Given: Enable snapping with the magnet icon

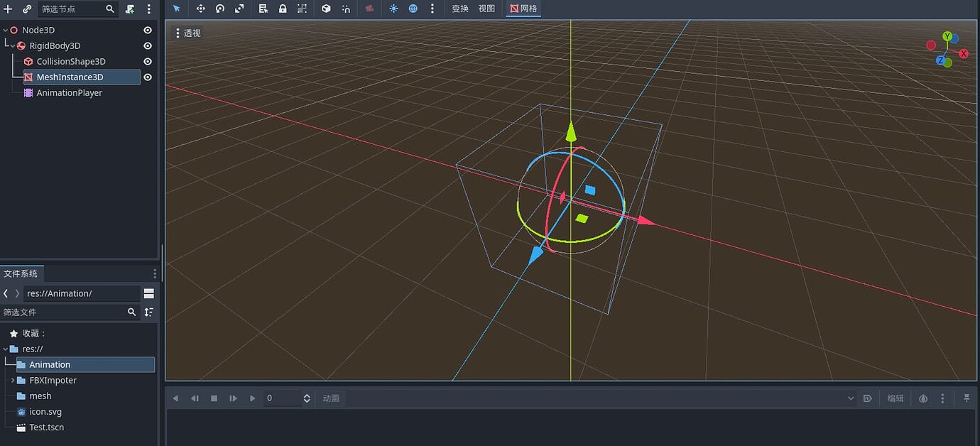Looking at the screenshot, I should (x=346, y=9).
